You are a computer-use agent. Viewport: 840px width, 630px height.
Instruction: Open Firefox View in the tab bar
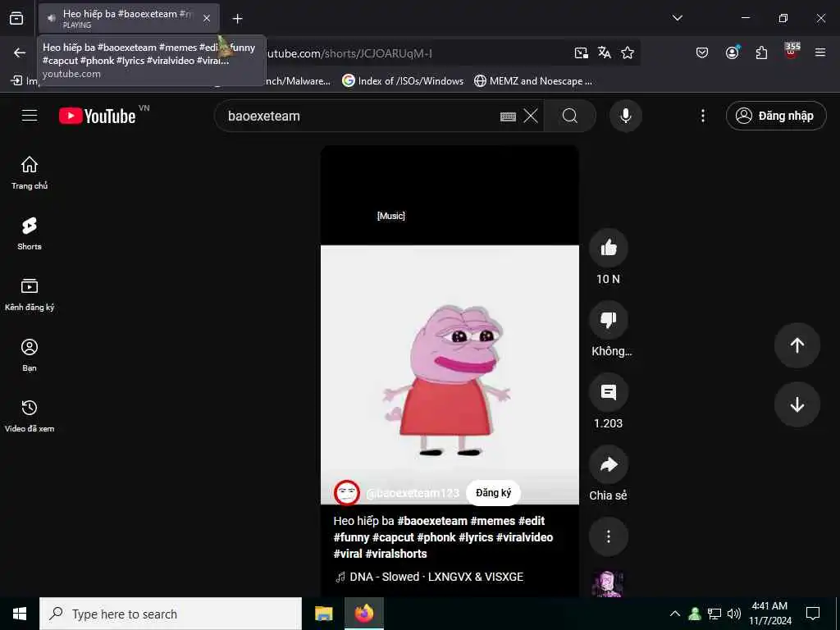click(16, 18)
